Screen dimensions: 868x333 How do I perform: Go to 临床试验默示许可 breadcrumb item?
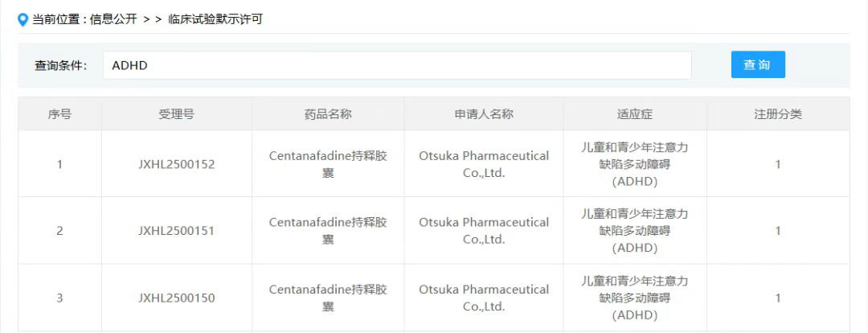click(x=215, y=19)
